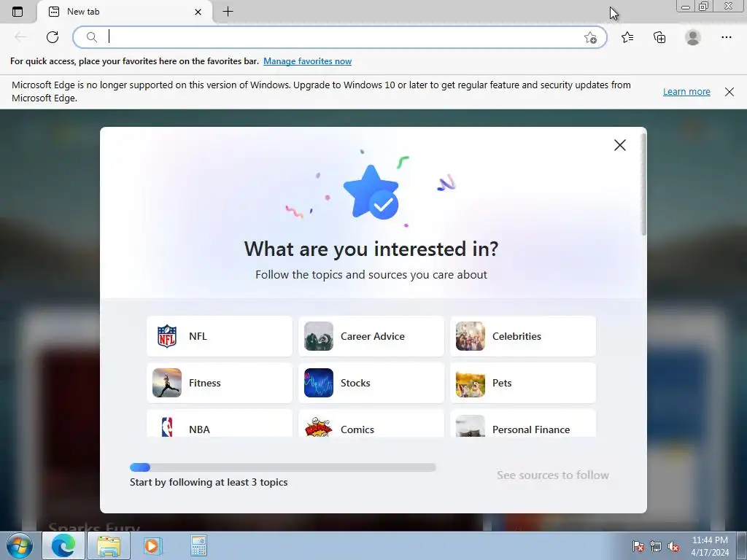
Task: Click the address bar search field
Action: pyautogui.click(x=340, y=37)
